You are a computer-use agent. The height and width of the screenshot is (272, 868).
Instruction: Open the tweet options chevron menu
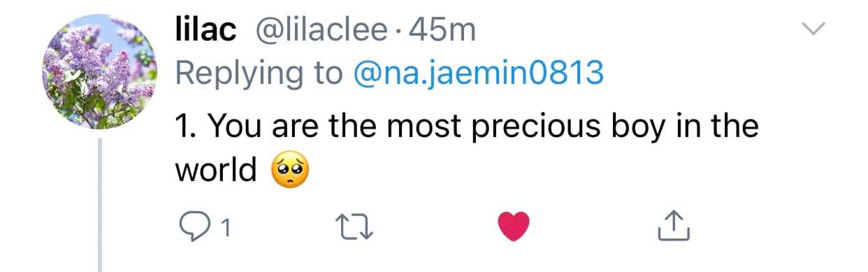point(813,29)
